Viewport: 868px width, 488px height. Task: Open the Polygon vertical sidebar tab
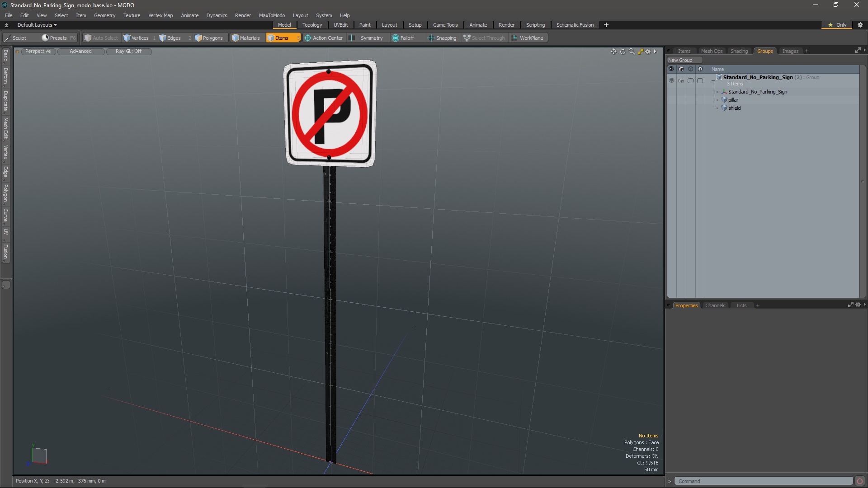pos(5,193)
